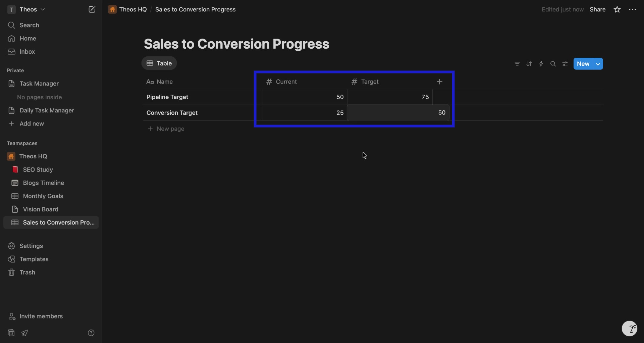Click the Share button
Screen dimensions: 644x343
click(x=598, y=9)
